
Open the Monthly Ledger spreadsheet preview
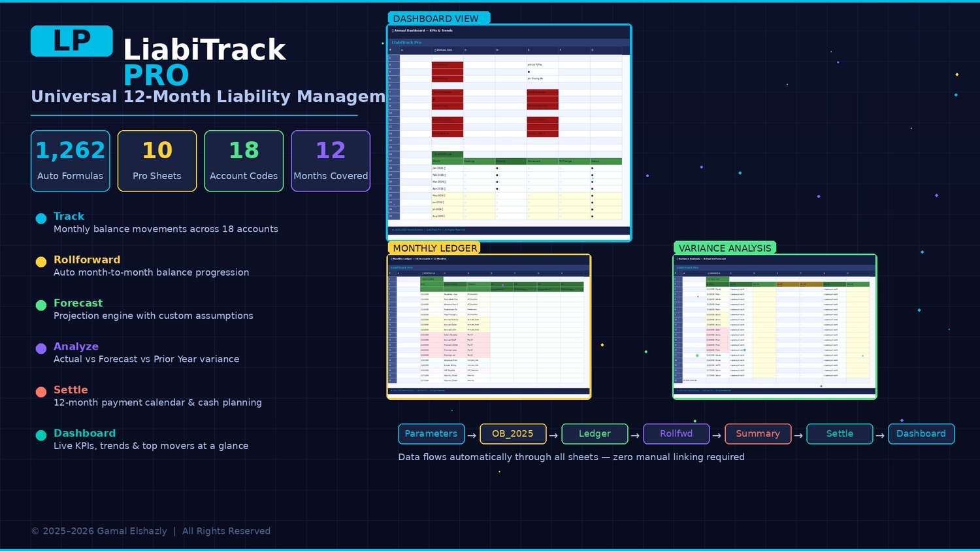pyautogui.click(x=489, y=326)
